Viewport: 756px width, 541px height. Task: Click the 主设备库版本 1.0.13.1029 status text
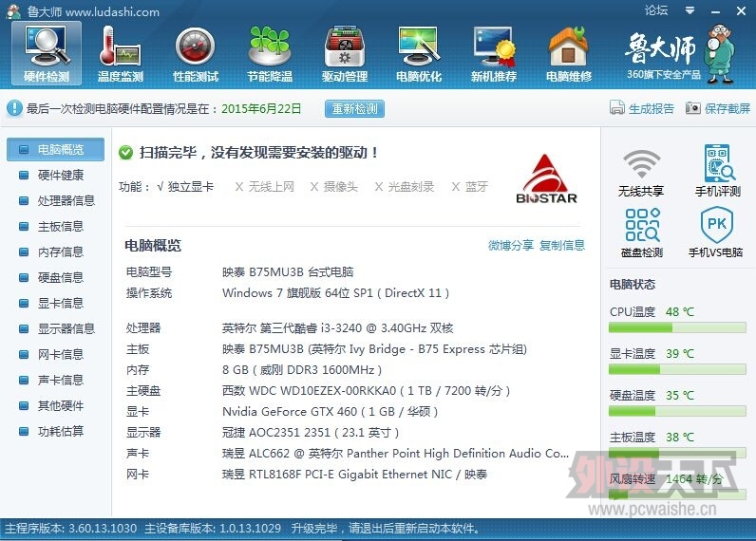click(x=213, y=529)
